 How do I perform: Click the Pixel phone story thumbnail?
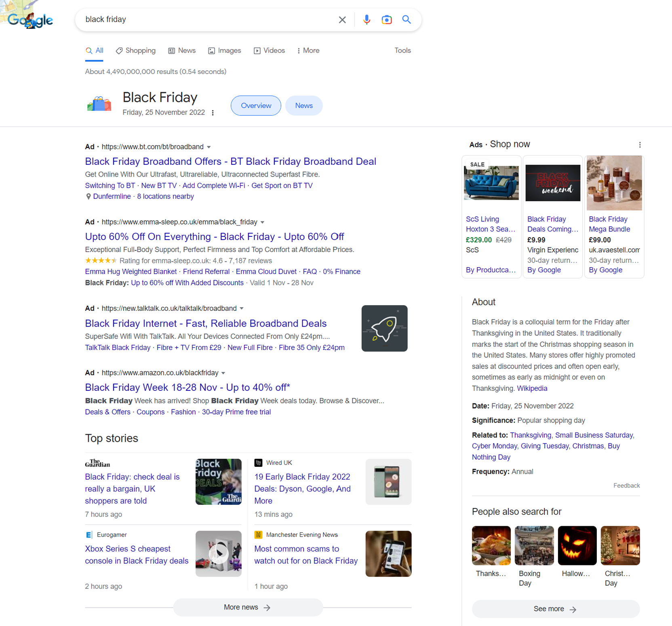388,482
